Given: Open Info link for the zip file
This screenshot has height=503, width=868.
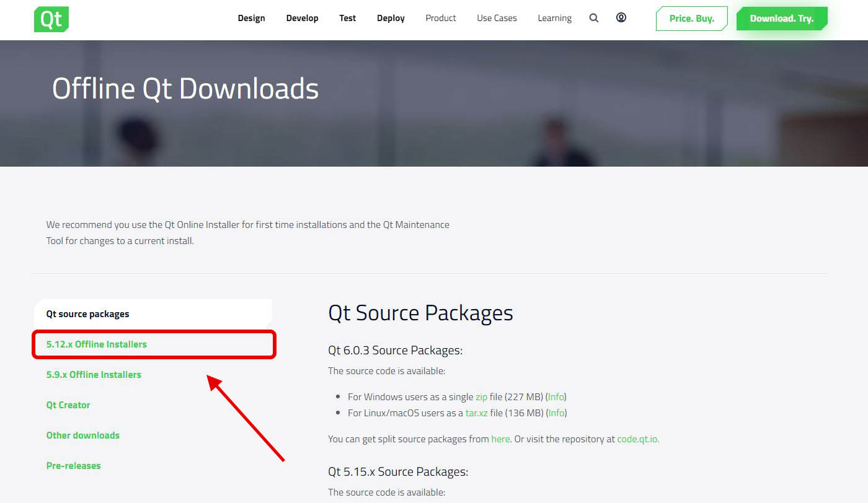Looking at the screenshot, I should 556,397.
